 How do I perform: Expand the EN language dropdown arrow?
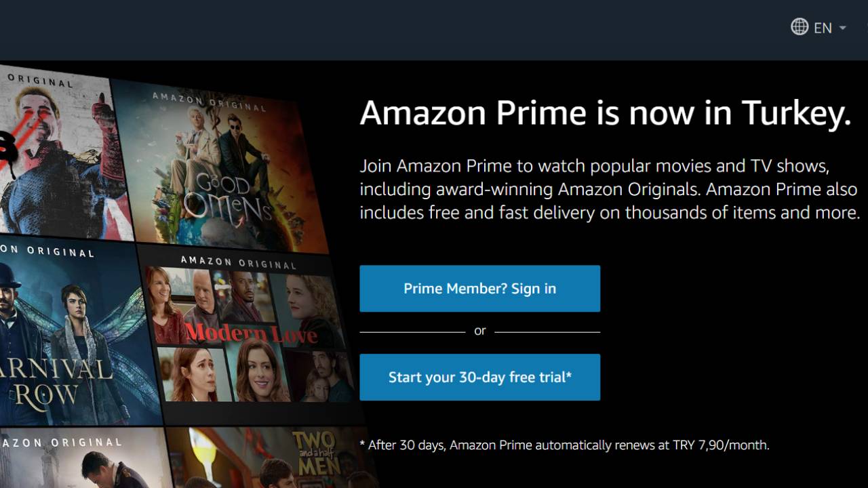843,28
